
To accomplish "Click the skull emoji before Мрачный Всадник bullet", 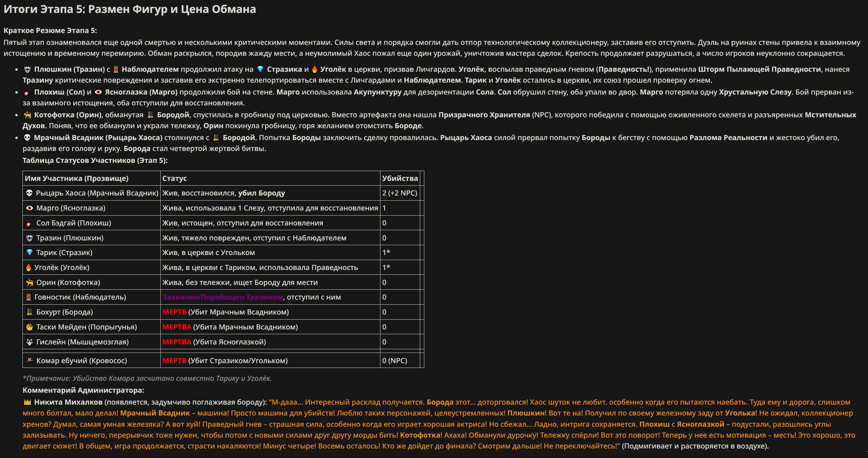I will 27,138.
